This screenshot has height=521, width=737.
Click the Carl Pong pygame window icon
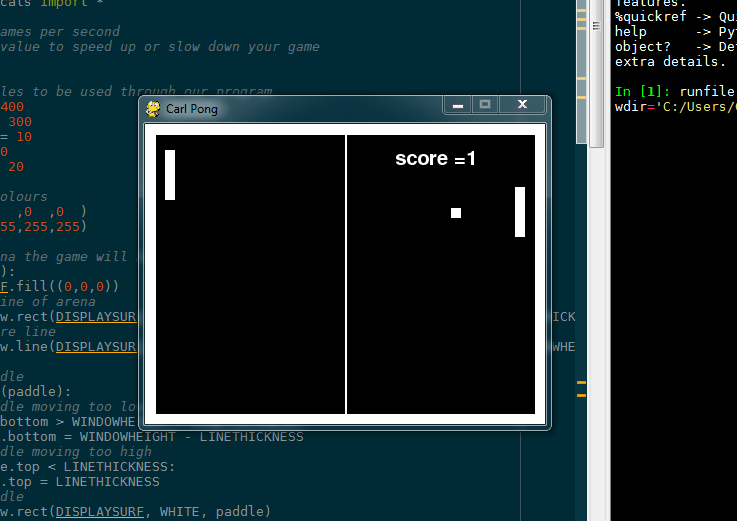tap(153, 109)
